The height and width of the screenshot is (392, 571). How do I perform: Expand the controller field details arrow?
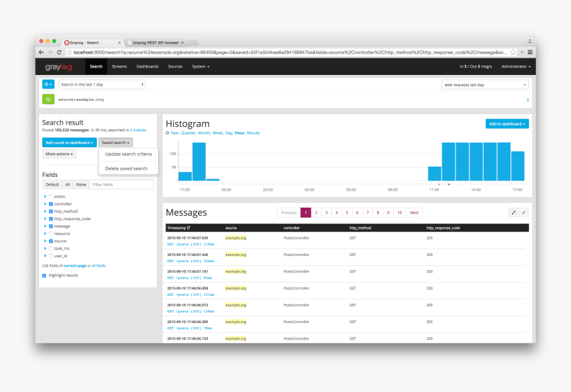click(x=45, y=204)
